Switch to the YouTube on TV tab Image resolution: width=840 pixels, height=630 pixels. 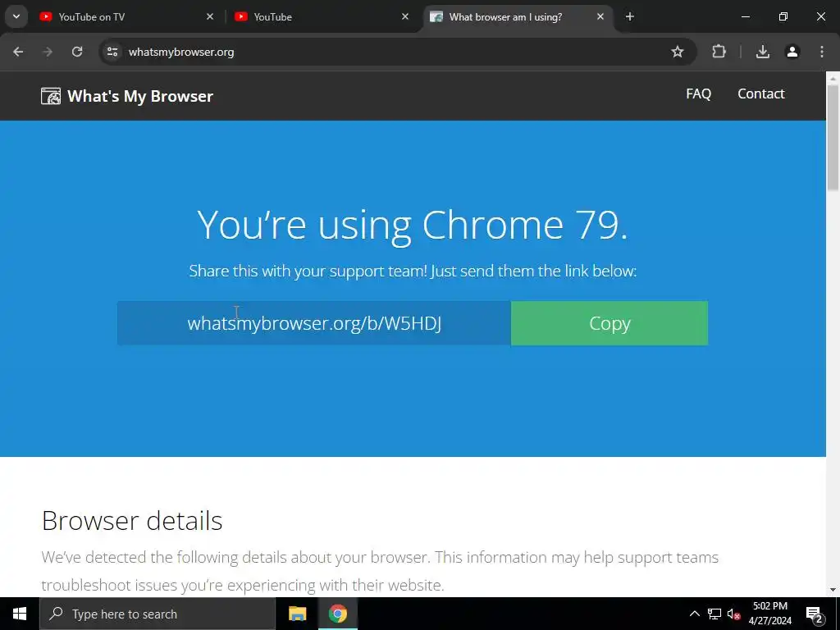point(126,17)
